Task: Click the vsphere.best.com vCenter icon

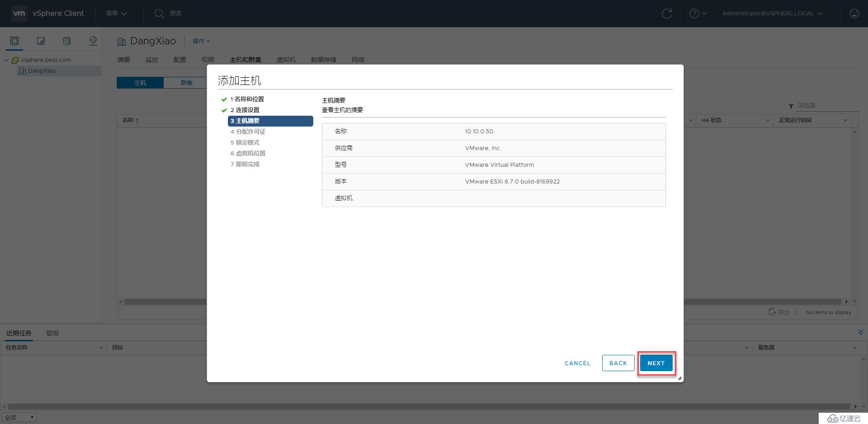Action: pyautogui.click(x=15, y=60)
